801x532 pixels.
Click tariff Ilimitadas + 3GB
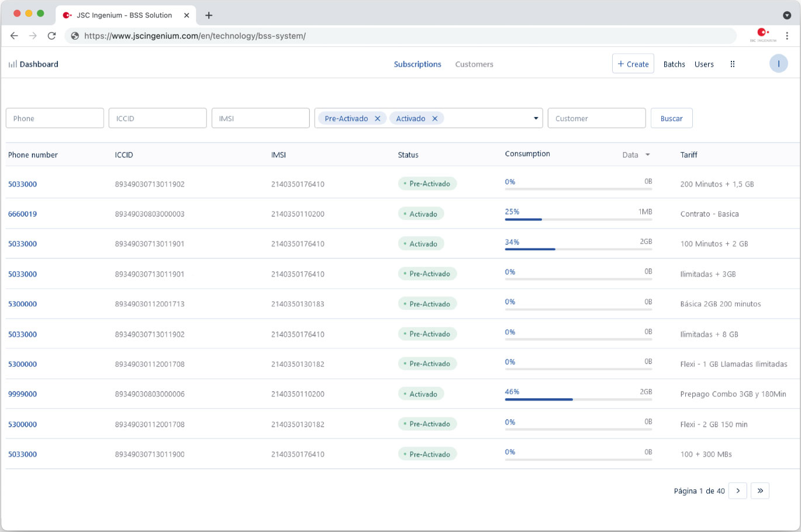click(x=708, y=274)
